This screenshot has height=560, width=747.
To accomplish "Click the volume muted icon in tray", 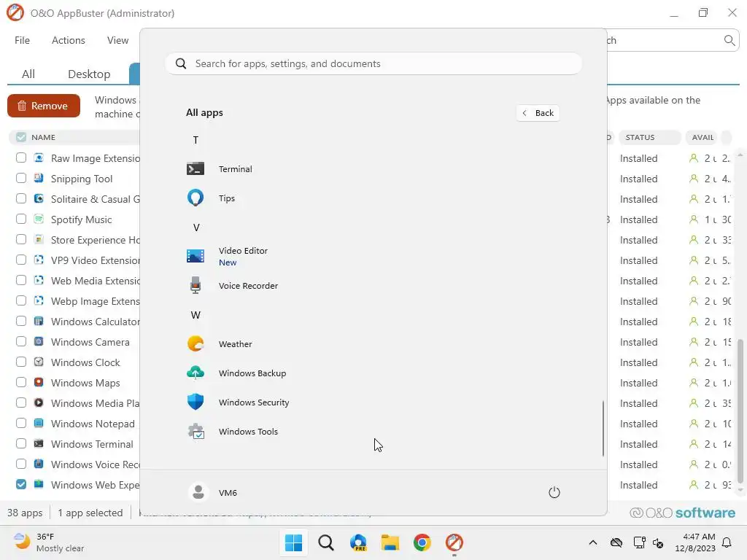I will 658,542.
